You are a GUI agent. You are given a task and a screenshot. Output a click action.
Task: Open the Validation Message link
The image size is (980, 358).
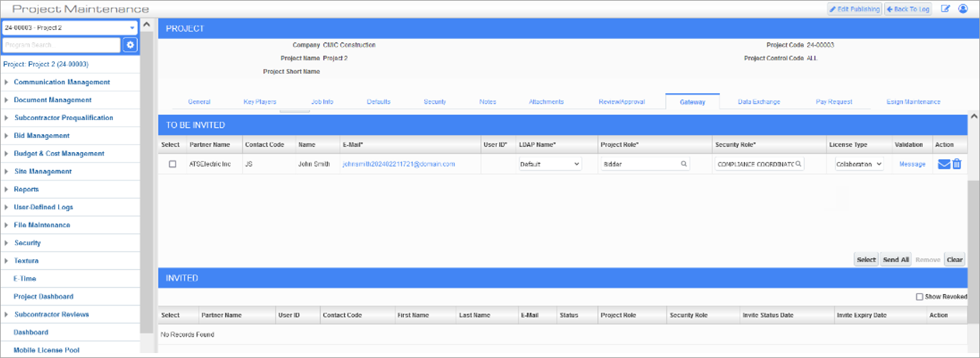click(912, 164)
